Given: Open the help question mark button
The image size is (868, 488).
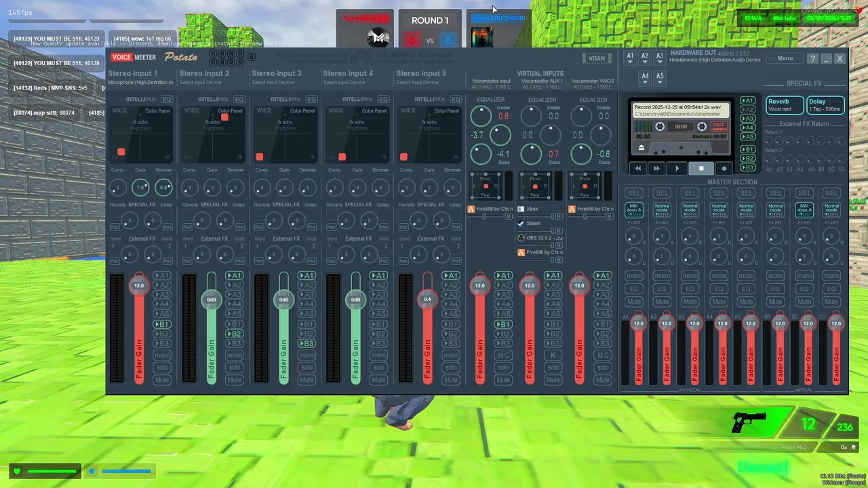Looking at the screenshot, I should [x=812, y=59].
